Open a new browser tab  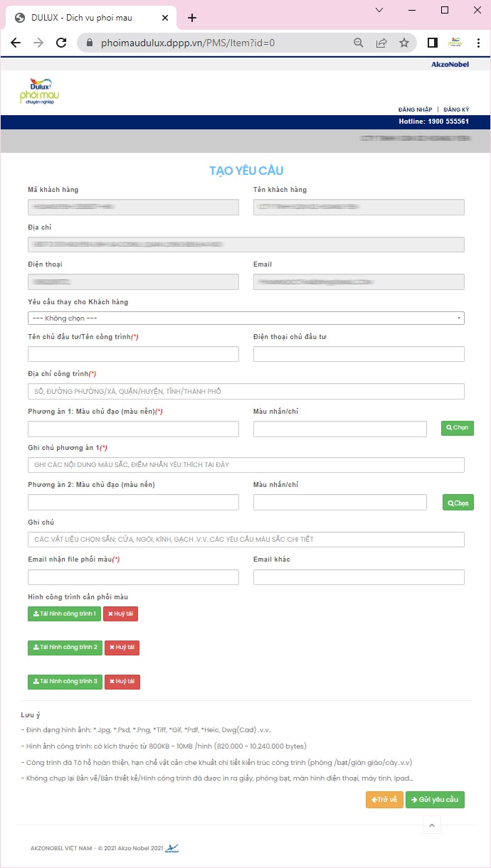(192, 18)
